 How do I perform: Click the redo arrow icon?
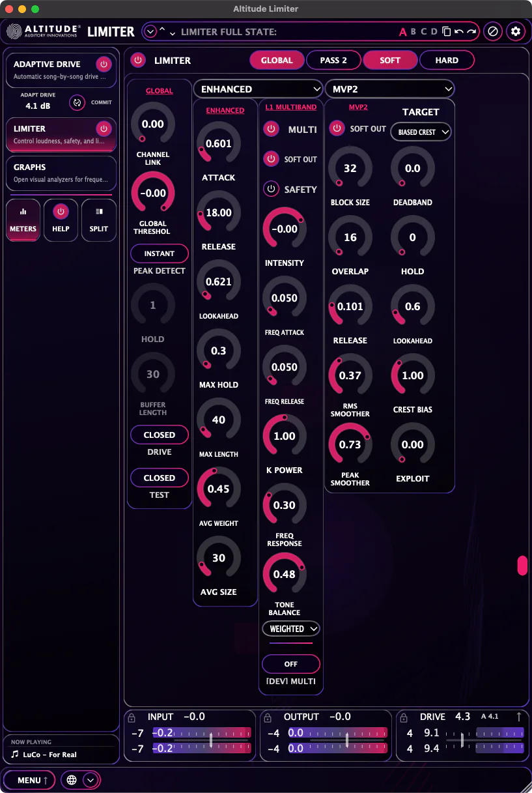coord(471,31)
